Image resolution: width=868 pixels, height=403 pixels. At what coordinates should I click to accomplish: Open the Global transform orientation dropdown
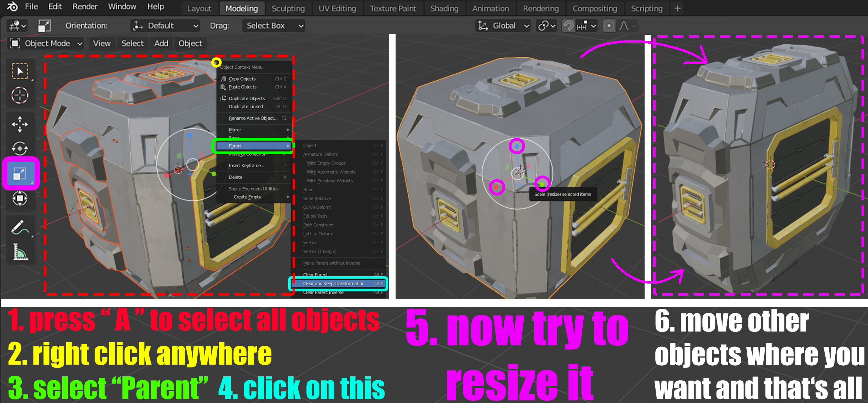click(x=503, y=26)
